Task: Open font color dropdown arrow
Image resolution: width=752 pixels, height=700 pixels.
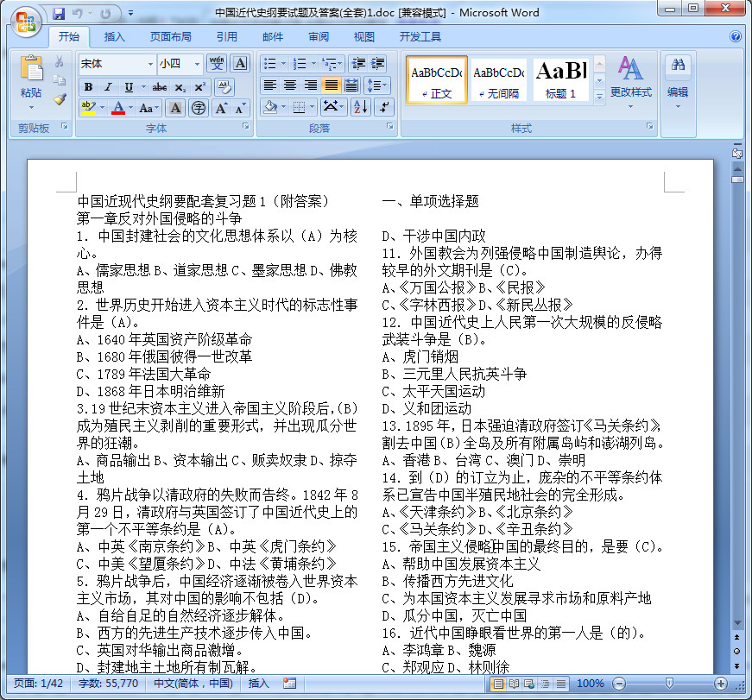Action: tap(131, 108)
